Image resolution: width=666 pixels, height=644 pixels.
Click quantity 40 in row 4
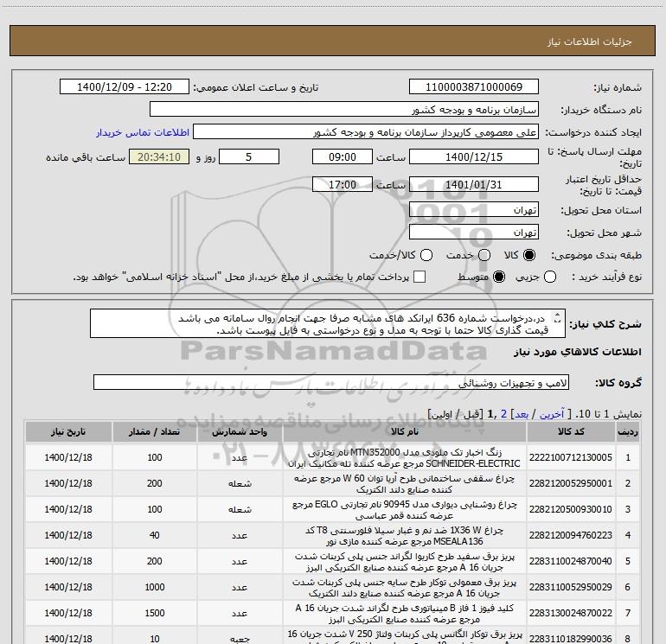point(155,535)
